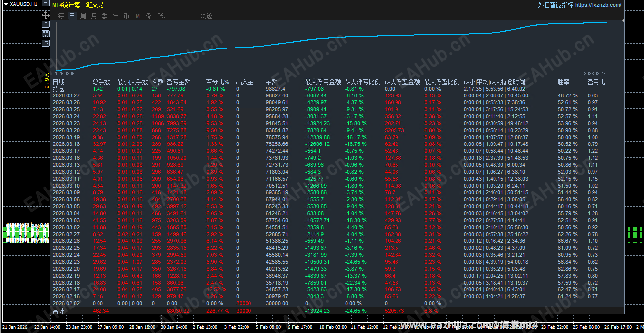Click floating loss ratio -24.65 % in 2026.02.23 row
The height and width of the screenshot is (333, 644).
[356, 262]
